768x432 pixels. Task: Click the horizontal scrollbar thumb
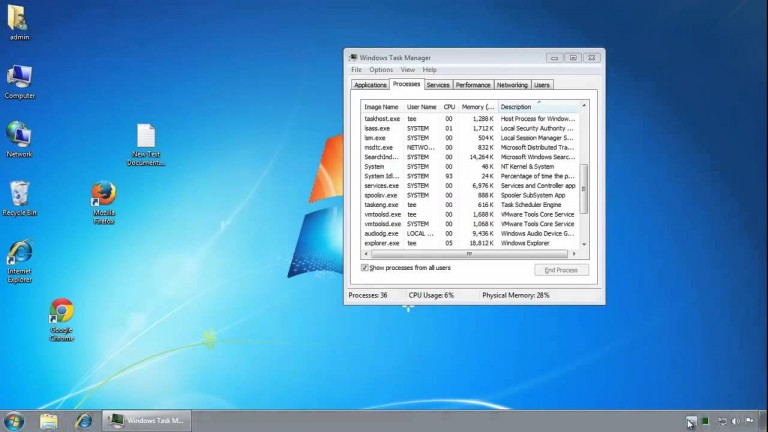469,254
